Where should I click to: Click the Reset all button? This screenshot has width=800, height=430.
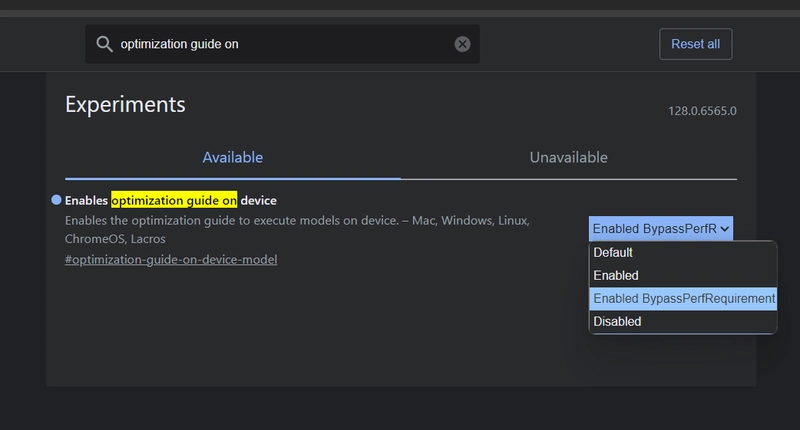695,44
